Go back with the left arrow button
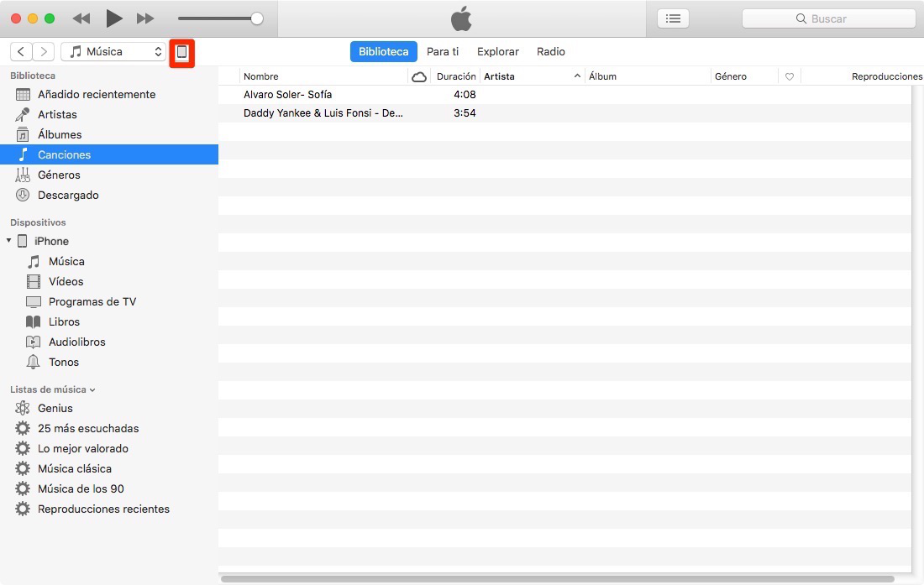Image resolution: width=924 pixels, height=585 pixels. tap(21, 51)
